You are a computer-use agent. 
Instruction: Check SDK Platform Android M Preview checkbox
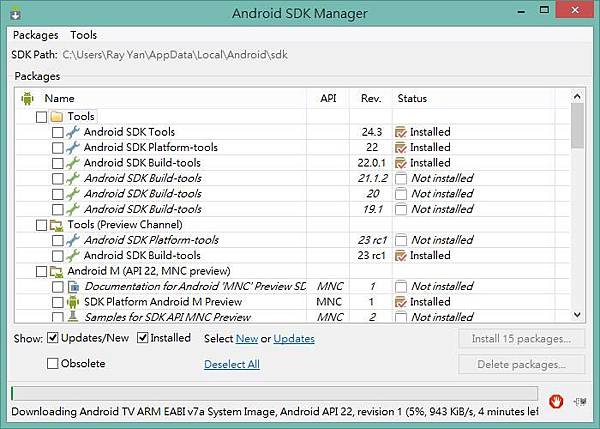click(58, 302)
